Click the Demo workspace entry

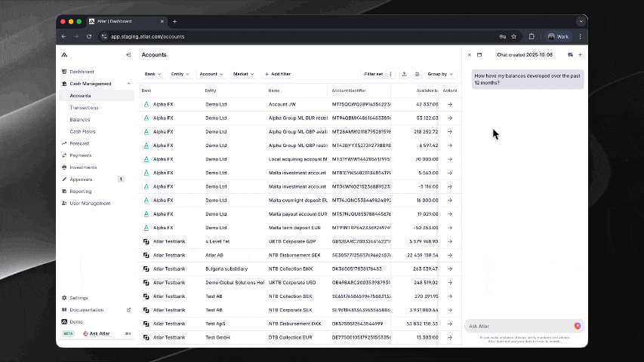76,322
